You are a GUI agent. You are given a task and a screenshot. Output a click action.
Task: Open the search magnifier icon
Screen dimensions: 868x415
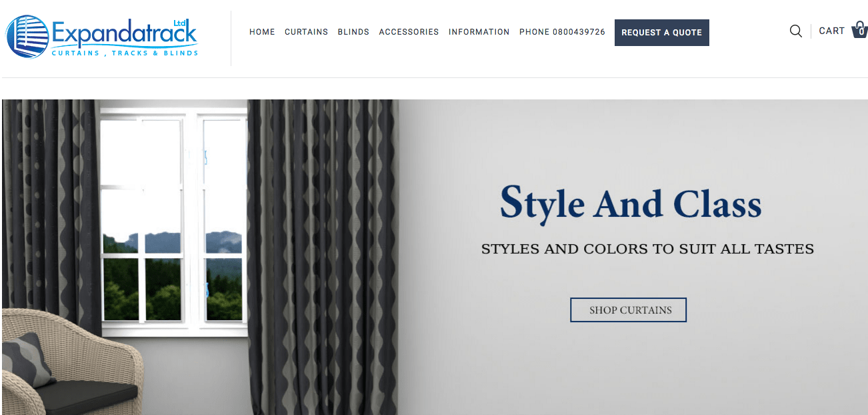click(x=795, y=31)
